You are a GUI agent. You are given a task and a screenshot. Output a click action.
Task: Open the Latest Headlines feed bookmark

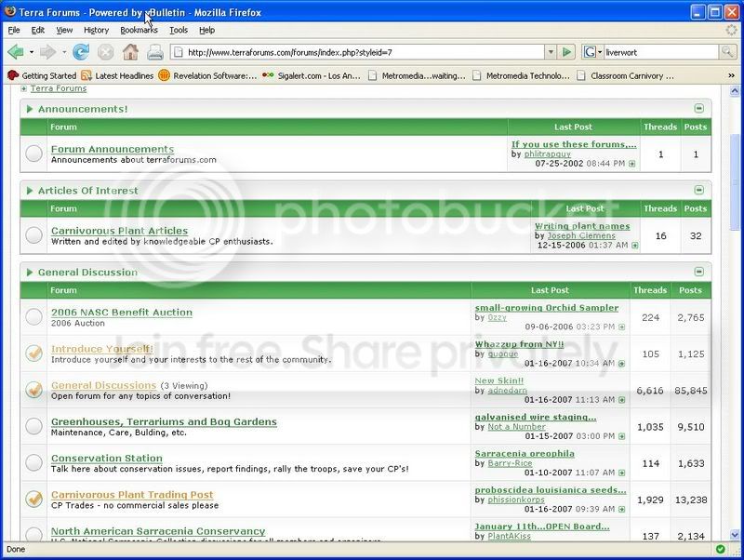tap(118, 75)
